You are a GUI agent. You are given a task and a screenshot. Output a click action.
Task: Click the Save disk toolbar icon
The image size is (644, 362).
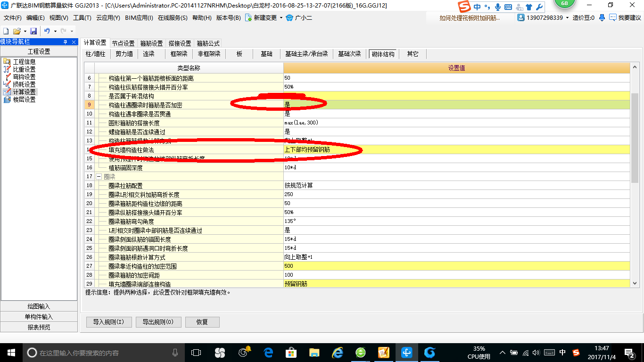[x=33, y=31]
